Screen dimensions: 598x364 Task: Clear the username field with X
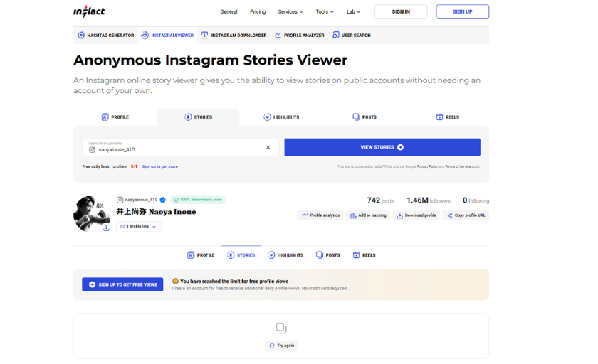(x=268, y=147)
